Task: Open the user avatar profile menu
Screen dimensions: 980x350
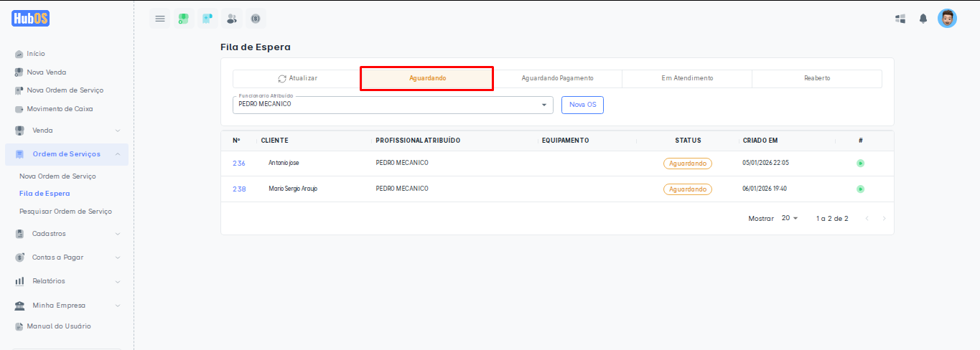Action: coord(947,19)
